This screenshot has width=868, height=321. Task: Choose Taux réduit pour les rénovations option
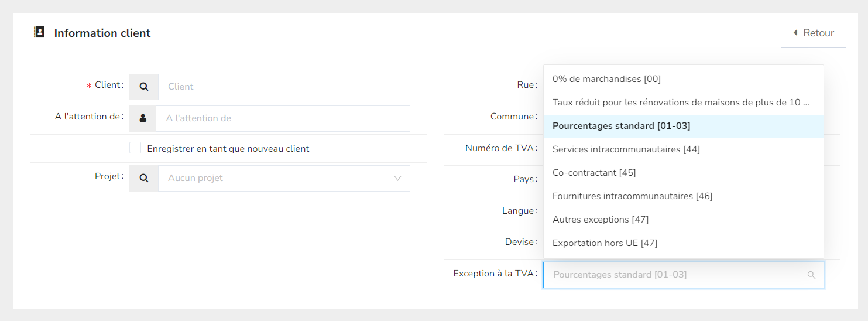tap(681, 103)
